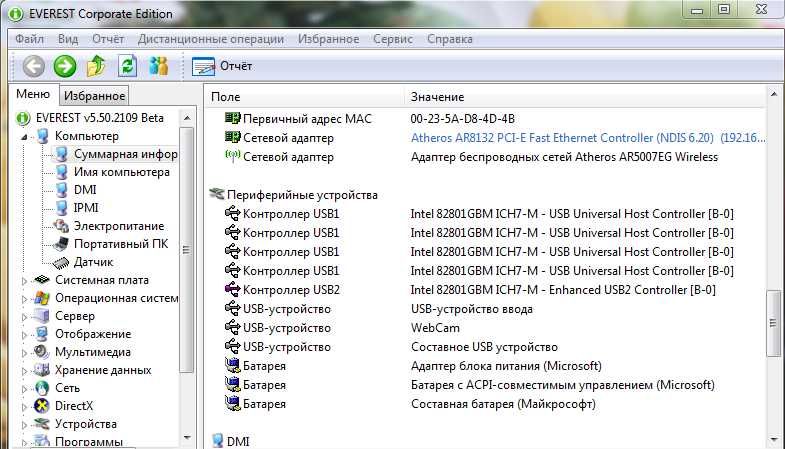Open the Сервис menu
The width and height of the screenshot is (785, 449).
coord(393,39)
